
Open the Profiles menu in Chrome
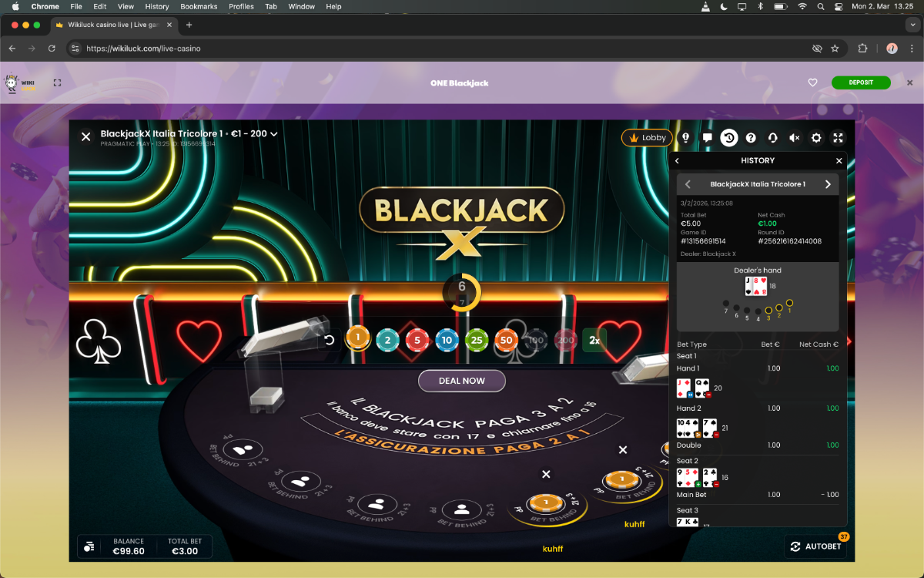pos(241,6)
